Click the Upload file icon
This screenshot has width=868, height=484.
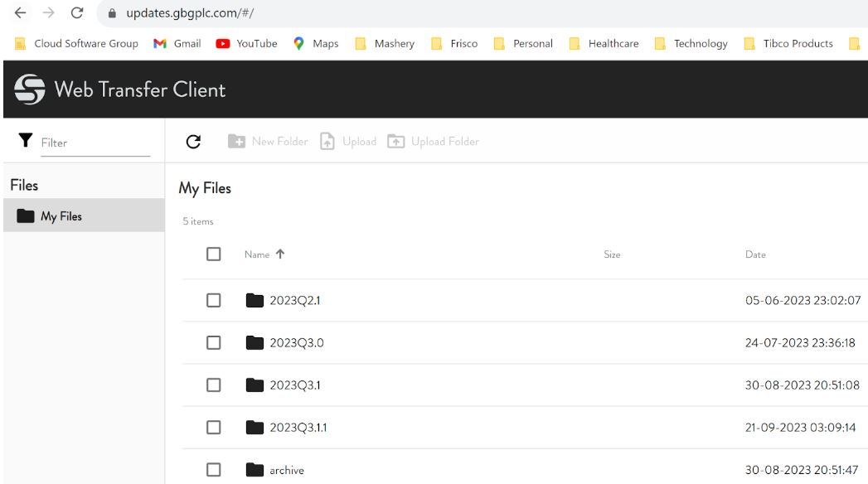327,142
